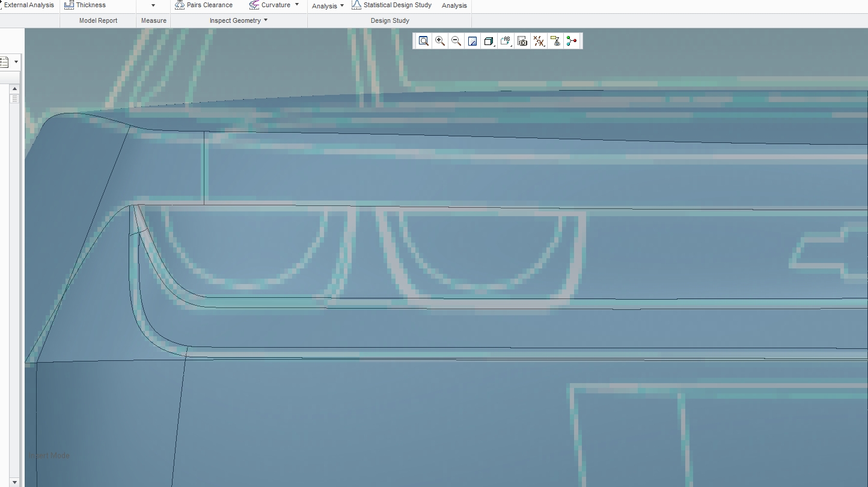Viewport: 868px width, 487px height.
Task: Open the Analysis dropdown with arrow
Action: pos(328,6)
